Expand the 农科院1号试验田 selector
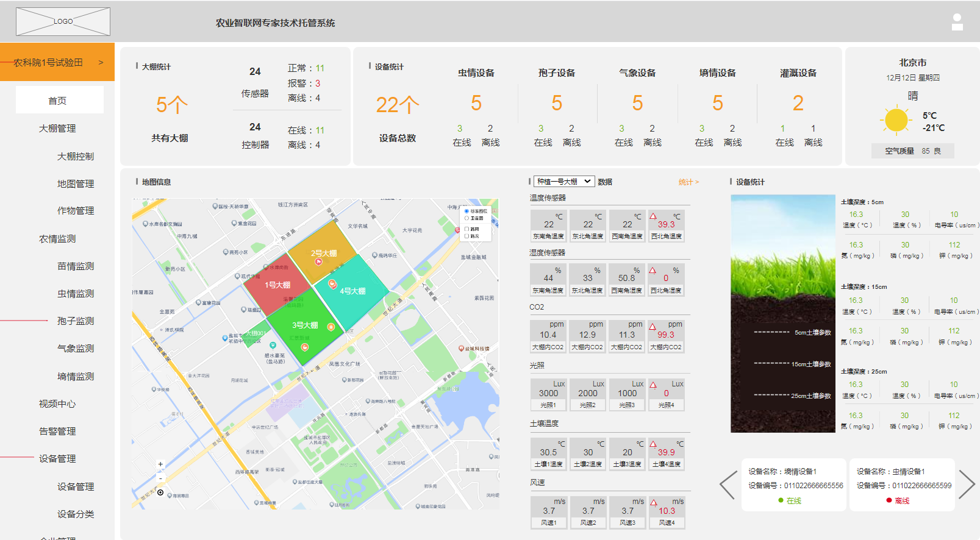 57,62
